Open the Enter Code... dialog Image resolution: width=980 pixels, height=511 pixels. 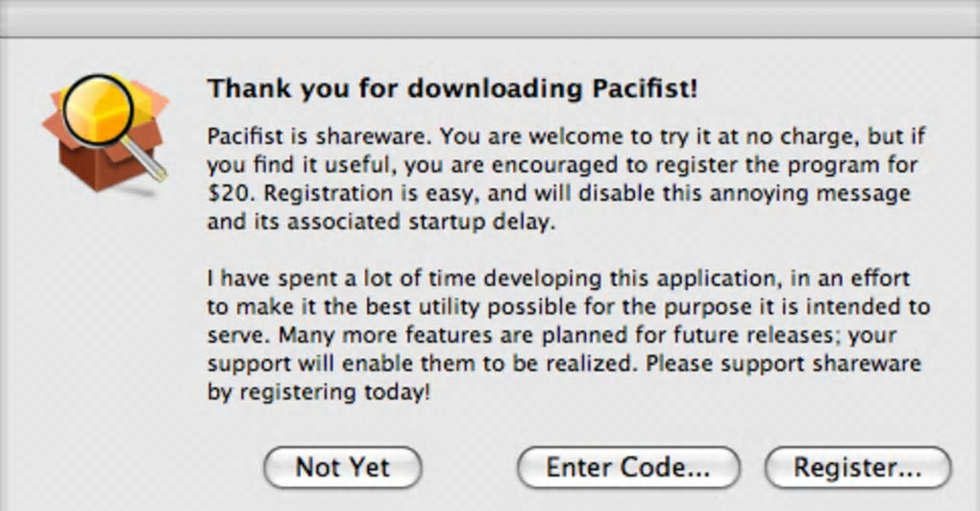point(628,468)
